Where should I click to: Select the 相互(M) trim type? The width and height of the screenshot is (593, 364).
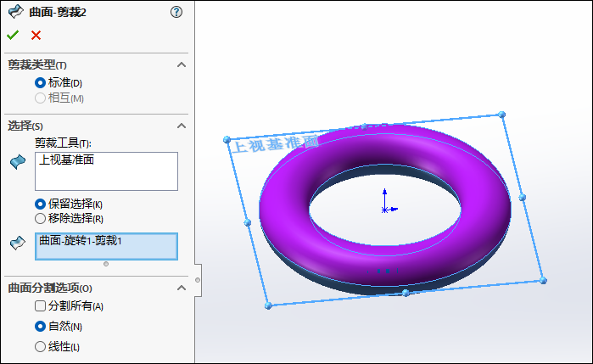pos(40,98)
